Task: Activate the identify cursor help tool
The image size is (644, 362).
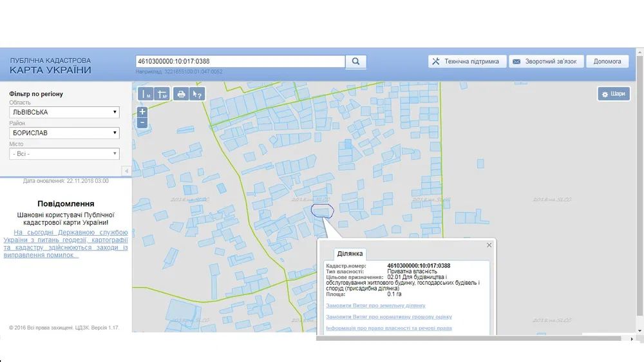Action: [197, 94]
